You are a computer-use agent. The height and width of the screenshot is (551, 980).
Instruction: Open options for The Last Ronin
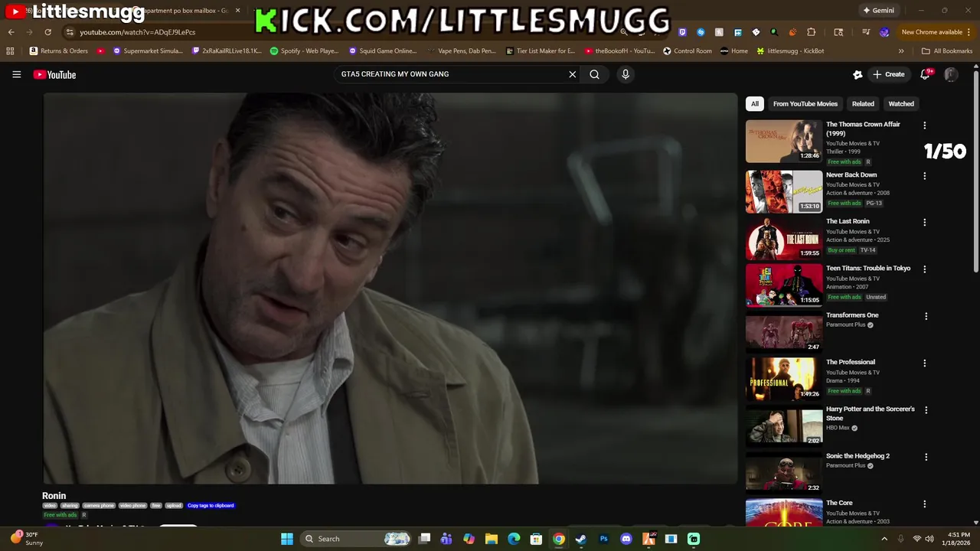pos(924,223)
